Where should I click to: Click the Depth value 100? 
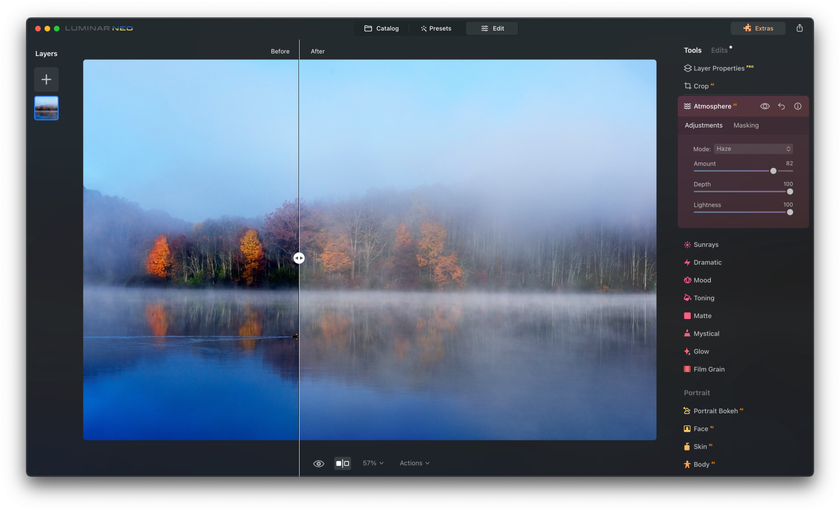click(788, 184)
